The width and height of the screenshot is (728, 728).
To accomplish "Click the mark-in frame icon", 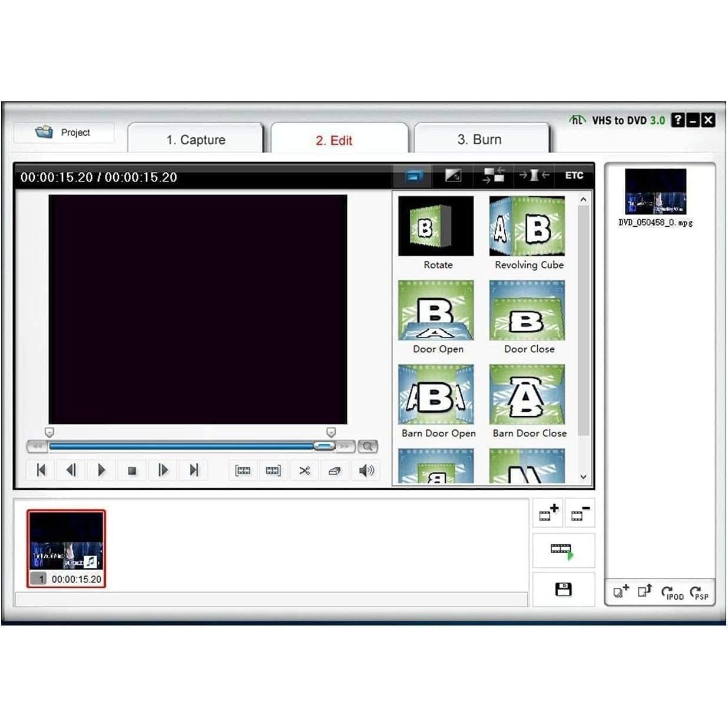I will (243, 470).
